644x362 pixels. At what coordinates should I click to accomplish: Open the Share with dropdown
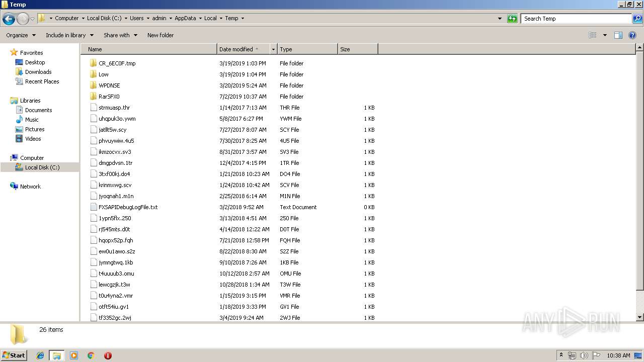click(x=120, y=35)
